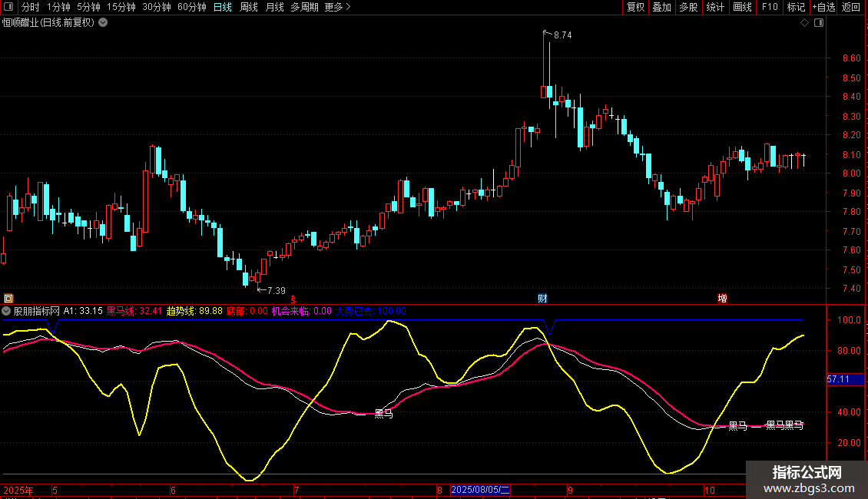The width and height of the screenshot is (868, 499).
Task: Toggle the right side panel icon
Action: click(820, 23)
